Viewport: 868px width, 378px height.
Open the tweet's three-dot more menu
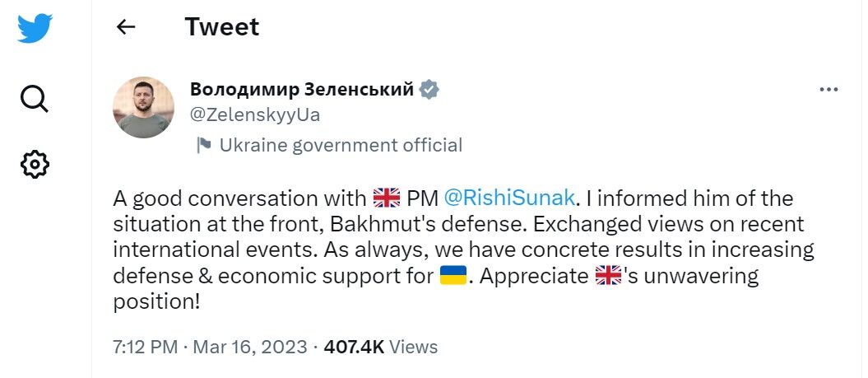[x=829, y=90]
